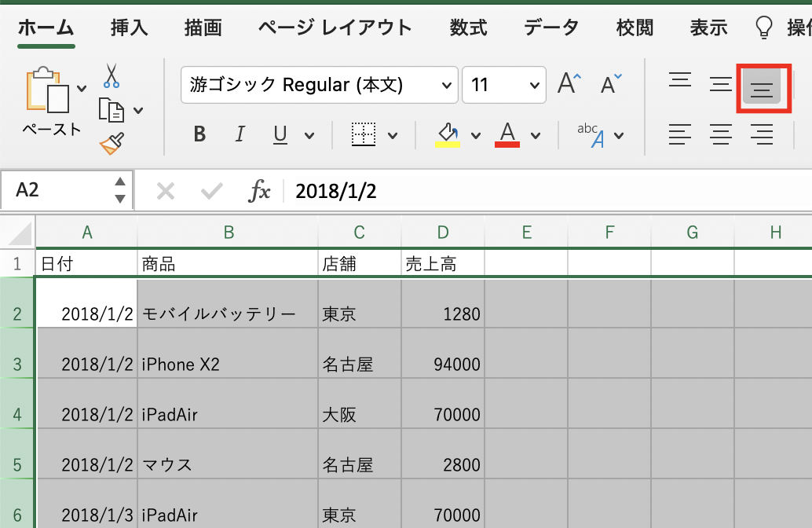
Task: Click the Insert Function fx icon
Action: (x=259, y=191)
